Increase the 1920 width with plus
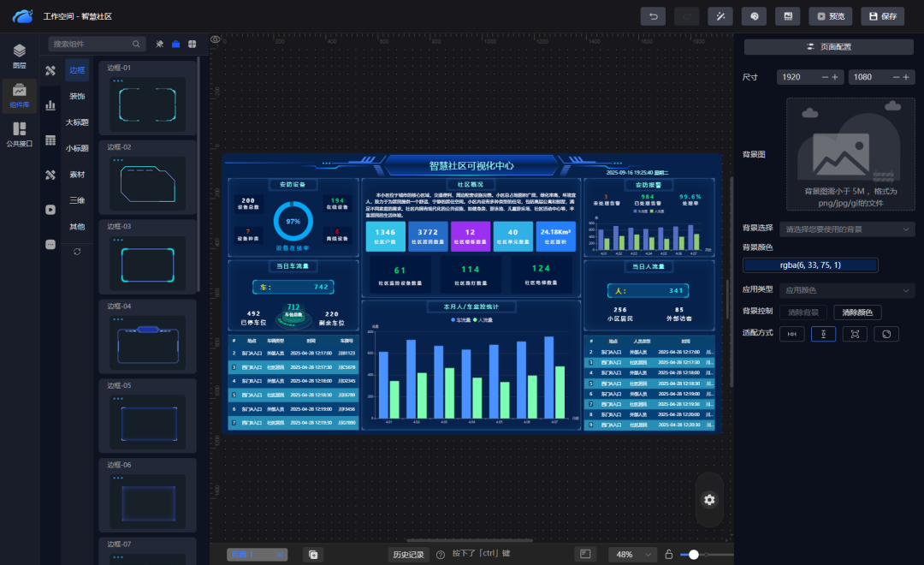This screenshot has height=565, width=924. (835, 77)
